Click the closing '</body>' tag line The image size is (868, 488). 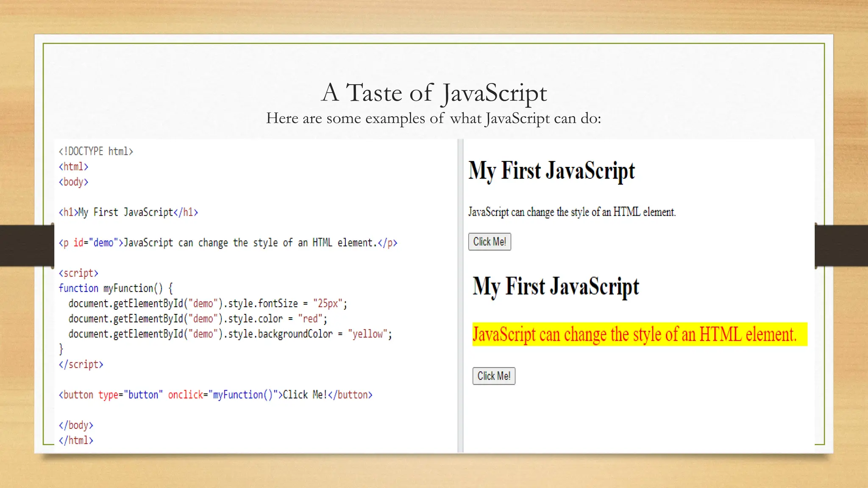tap(76, 425)
